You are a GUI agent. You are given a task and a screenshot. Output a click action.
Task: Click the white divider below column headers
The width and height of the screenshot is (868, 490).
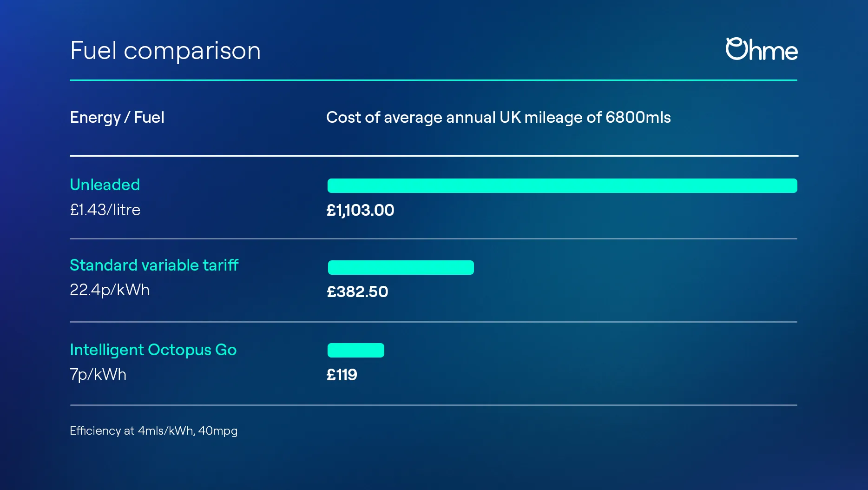point(433,156)
